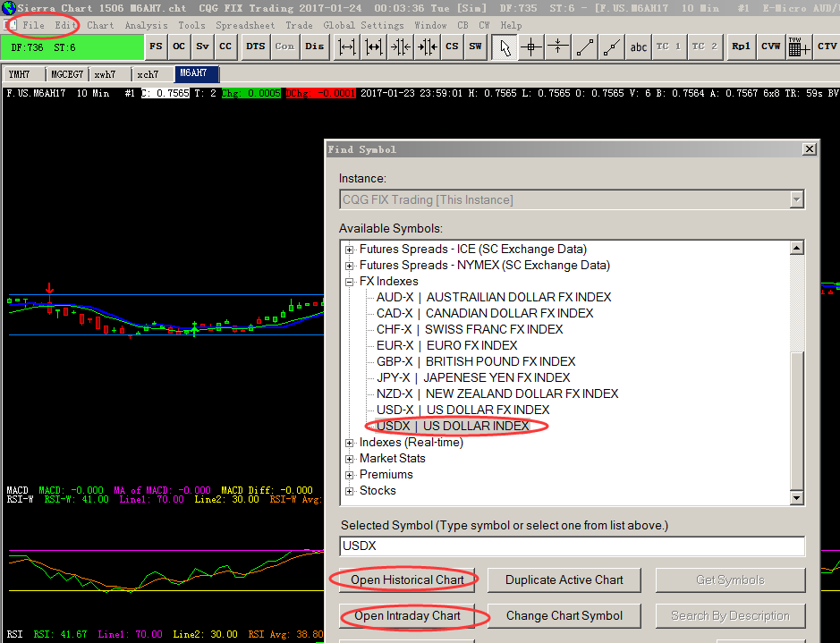Expand the Market Stats node
The width and height of the screenshot is (840, 643).
(x=350, y=459)
